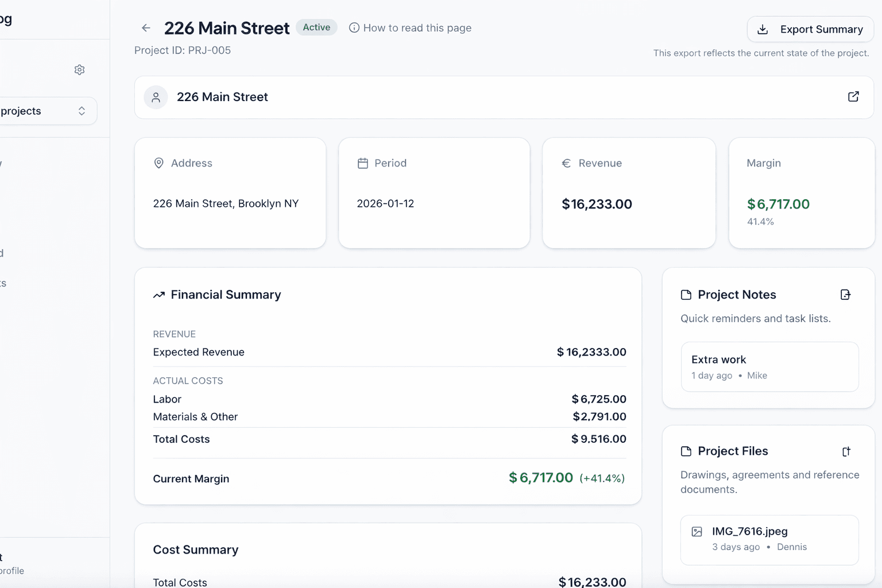Viewport: 882px width, 588px height.
Task: Click the person avatar on the 226 Main Street card
Action: 156,97
